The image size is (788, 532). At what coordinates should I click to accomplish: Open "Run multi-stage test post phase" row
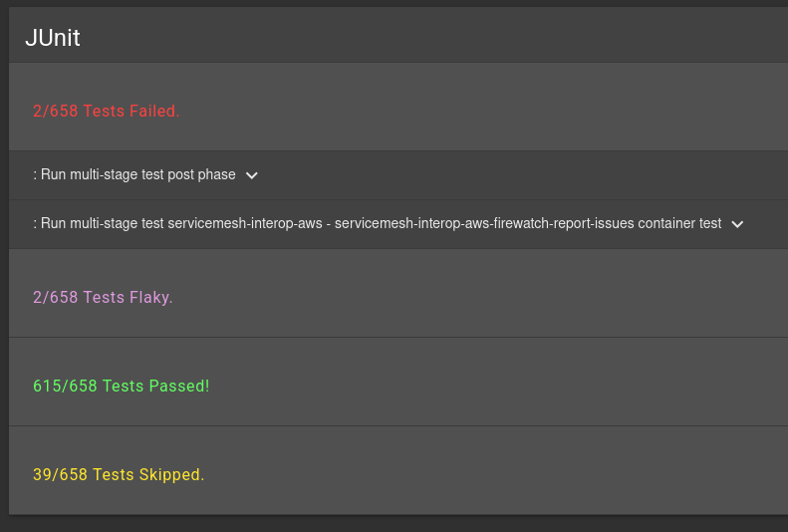click(137, 174)
